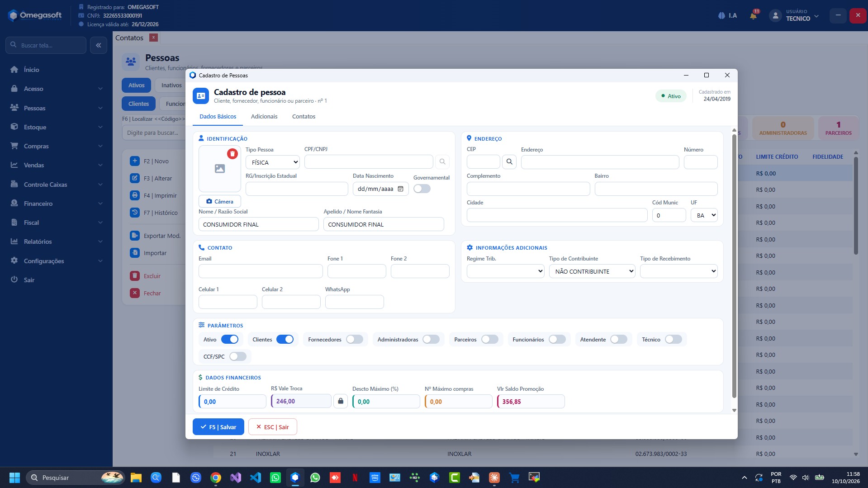Click the F5 Salvar button

click(218, 427)
